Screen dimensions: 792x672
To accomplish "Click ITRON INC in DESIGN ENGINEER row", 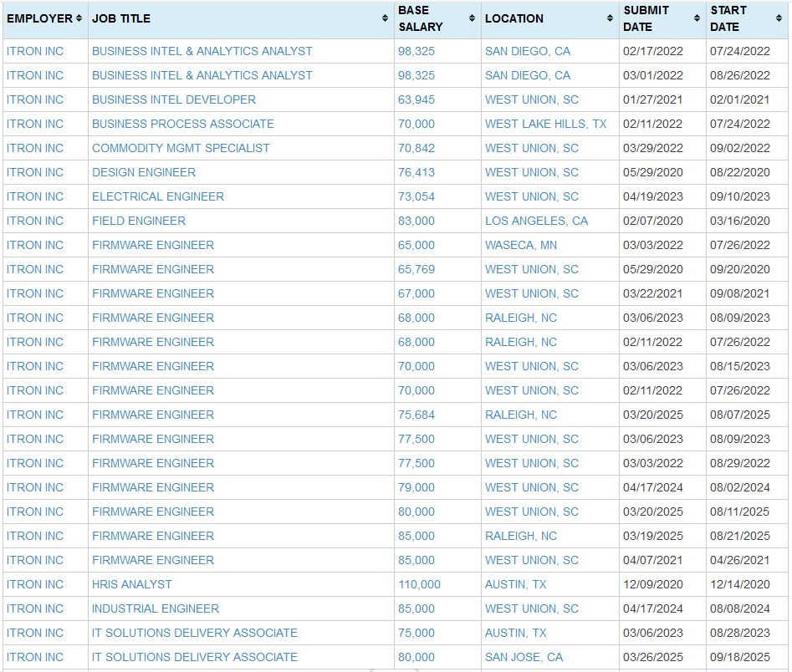I will pos(35,172).
